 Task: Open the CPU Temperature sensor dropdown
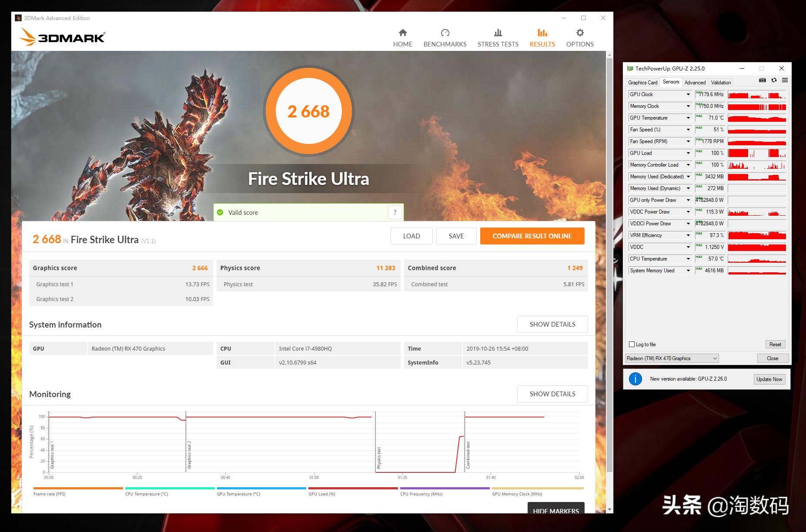[688, 259]
